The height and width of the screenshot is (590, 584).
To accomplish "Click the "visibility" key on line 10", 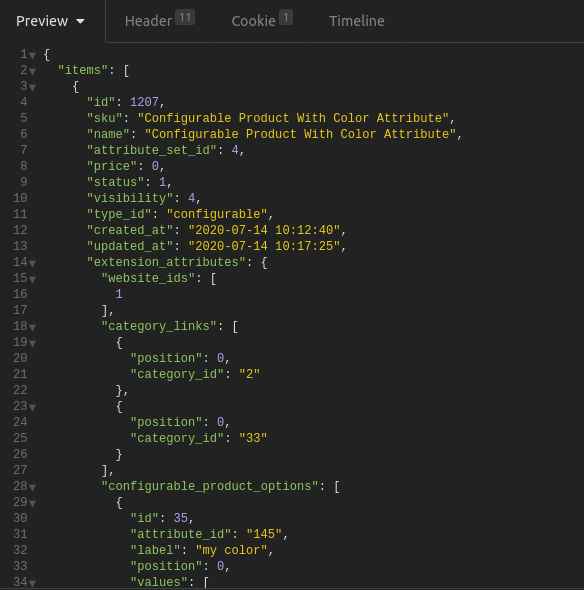I will pyautogui.click(x=130, y=198).
